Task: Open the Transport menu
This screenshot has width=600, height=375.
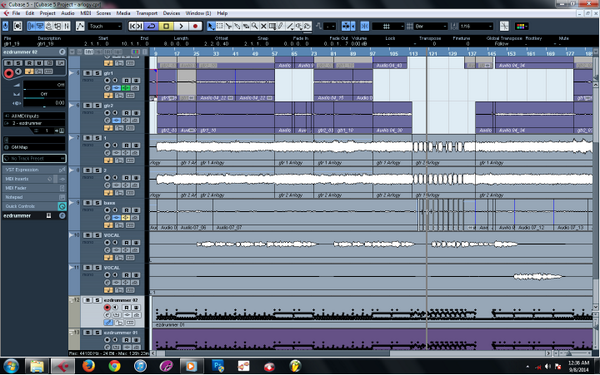Action: point(147,13)
